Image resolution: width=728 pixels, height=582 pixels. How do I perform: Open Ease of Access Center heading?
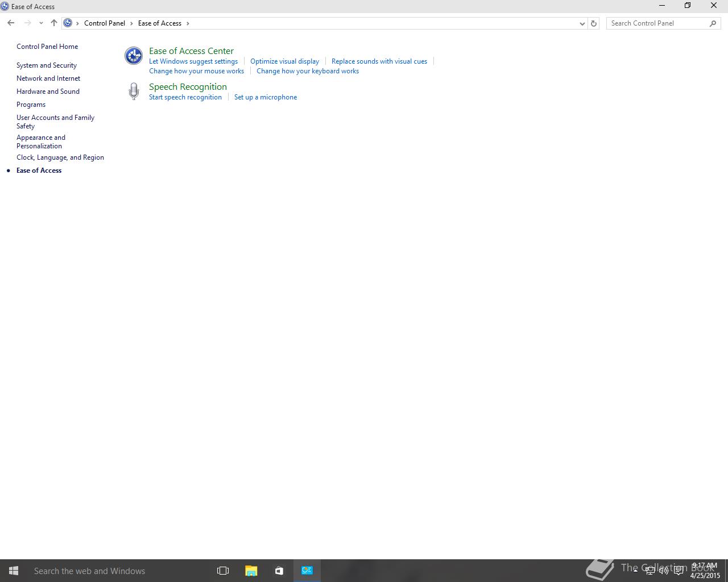point(191,51)
